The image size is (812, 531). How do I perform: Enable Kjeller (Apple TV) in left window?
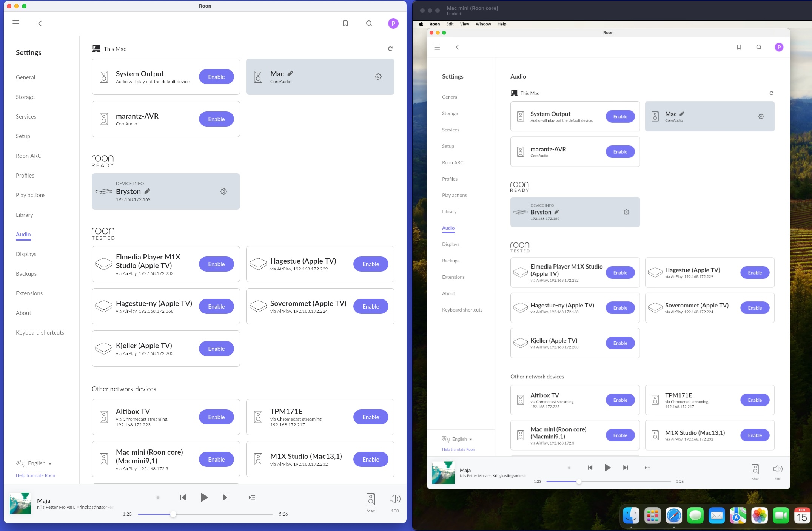point(216,349)
